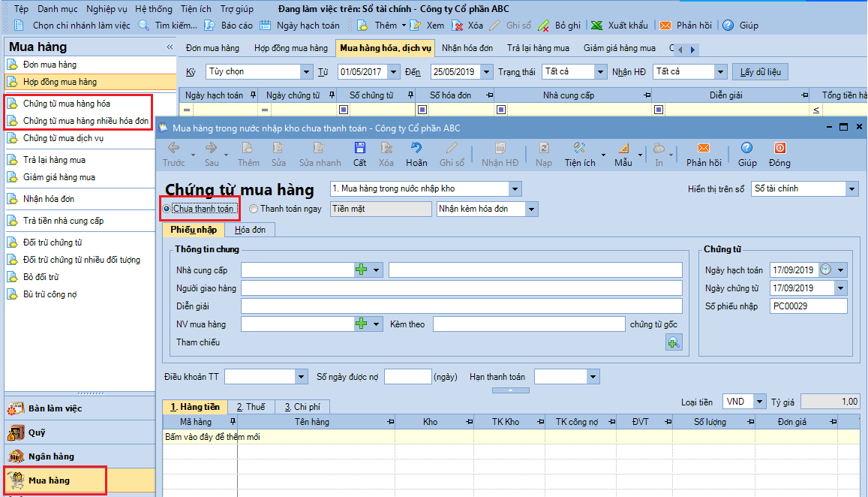Open Loại tiền VND dropdown
This screenshot has height=497, width=868.
(x=759, y=402)
